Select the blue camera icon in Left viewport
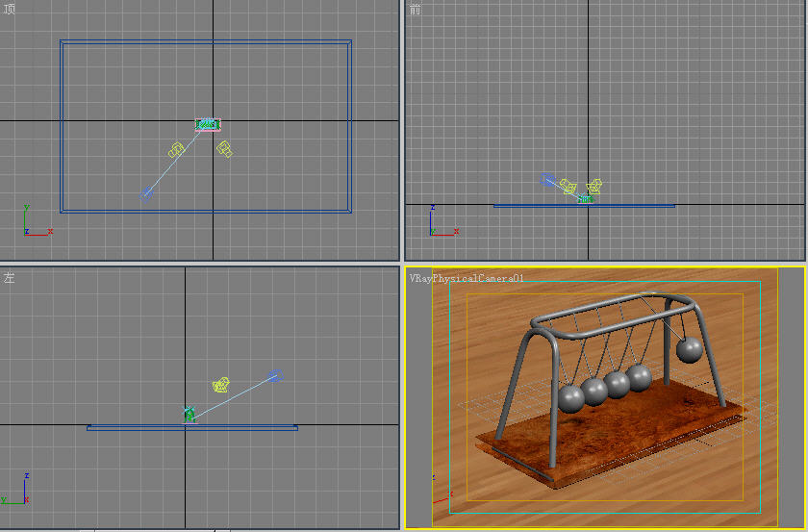 tap(276, 375)
